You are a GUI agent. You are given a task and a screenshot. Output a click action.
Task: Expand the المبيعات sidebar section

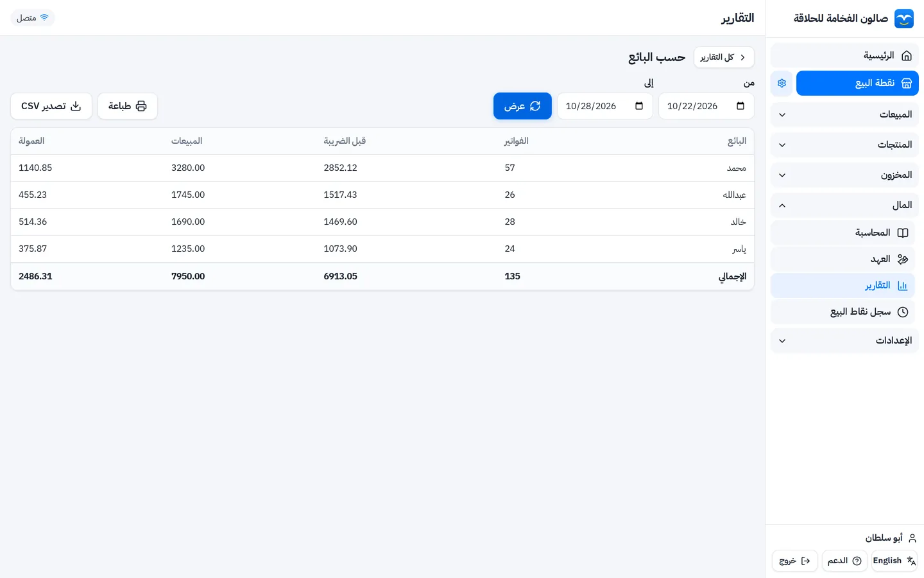[844, 115]
